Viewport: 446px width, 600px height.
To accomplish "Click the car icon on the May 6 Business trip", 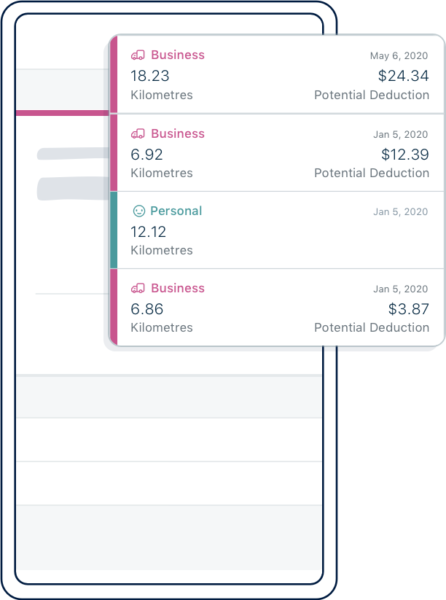I will tap(138, 55).
